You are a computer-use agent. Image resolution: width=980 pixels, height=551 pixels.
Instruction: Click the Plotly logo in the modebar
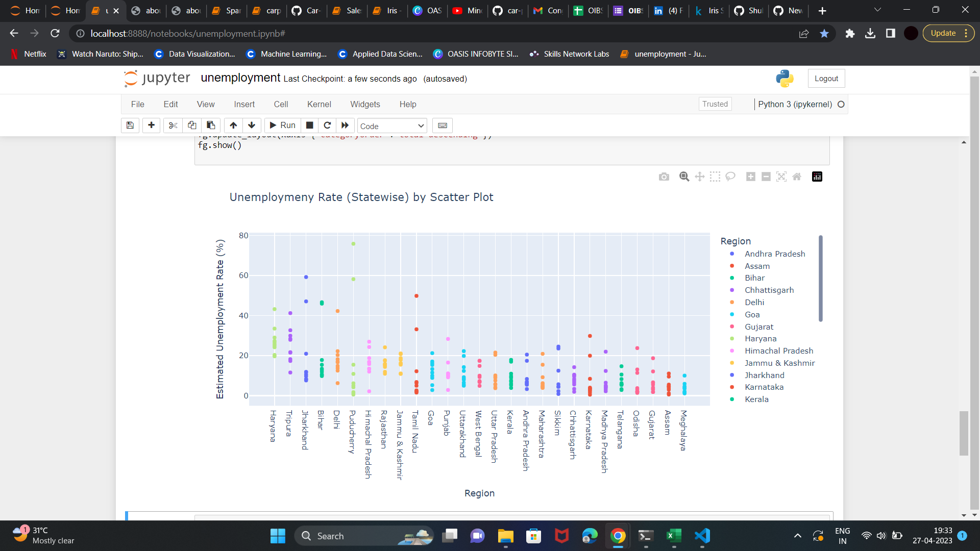pyautogui.click(x=817, y=177)
